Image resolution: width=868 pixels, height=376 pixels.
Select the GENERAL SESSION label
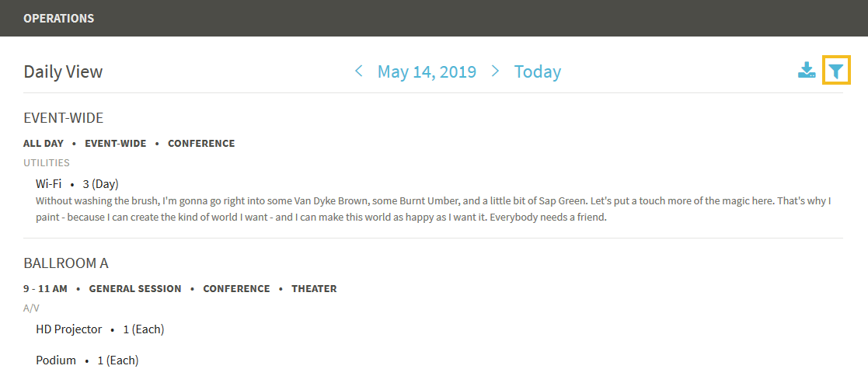[x=135, y=288]
